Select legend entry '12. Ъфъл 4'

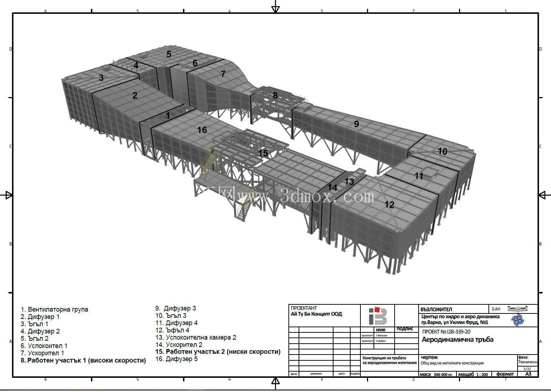[172, 330]
